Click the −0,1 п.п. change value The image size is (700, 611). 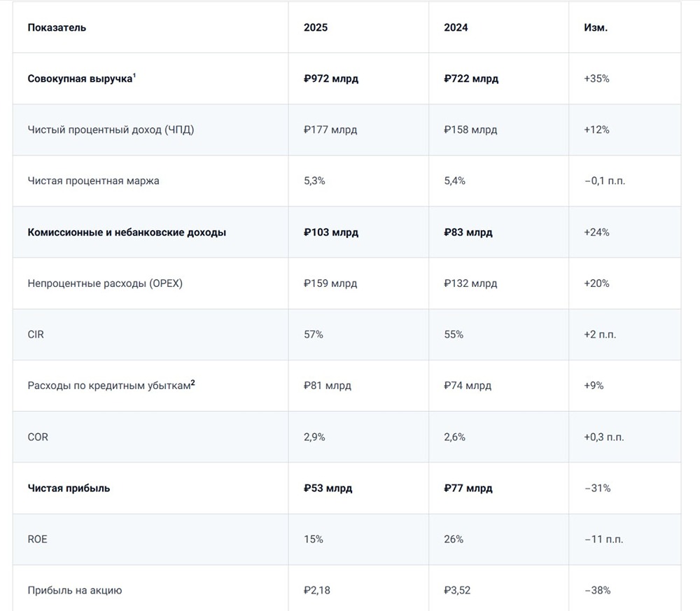[604, 181]
